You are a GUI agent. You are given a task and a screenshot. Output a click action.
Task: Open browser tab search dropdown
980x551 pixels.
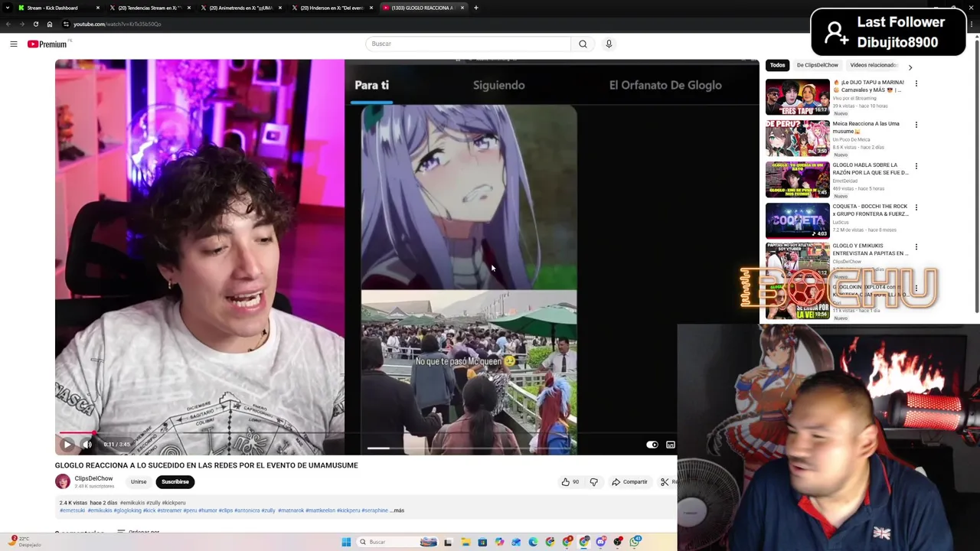[x=7, y=8]
